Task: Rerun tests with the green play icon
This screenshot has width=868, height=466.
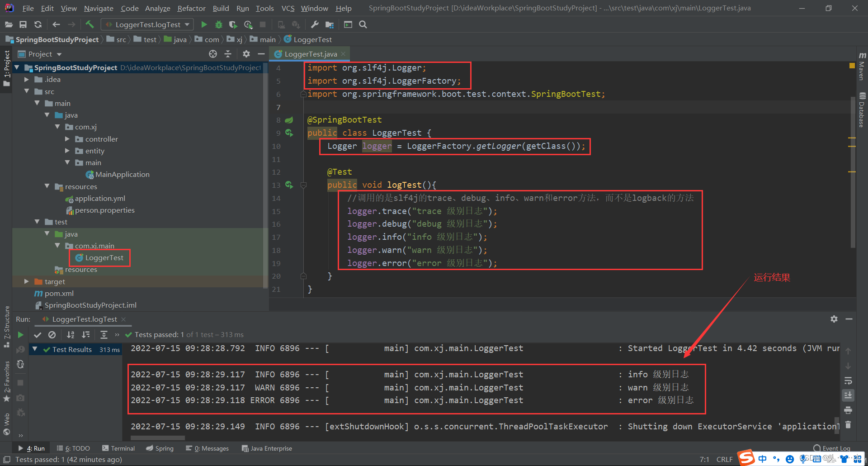Action: coord(20,335)
